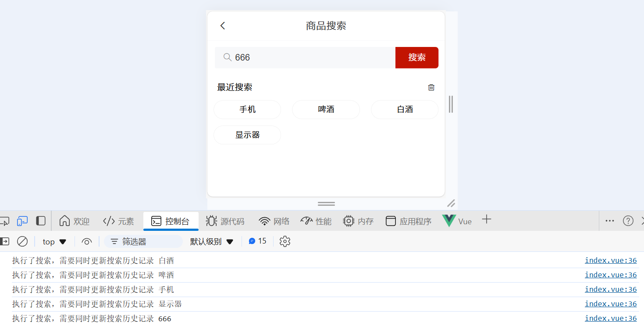
Task: Go back using the left chevron arrow
Action: click(223, 26)
